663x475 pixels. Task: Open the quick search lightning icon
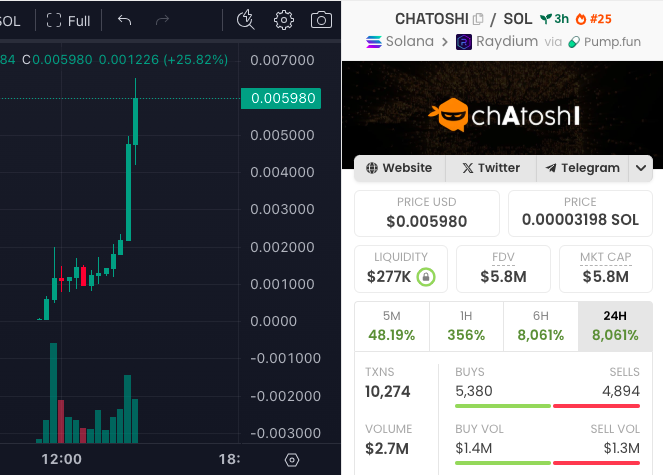tap(245, 20)
